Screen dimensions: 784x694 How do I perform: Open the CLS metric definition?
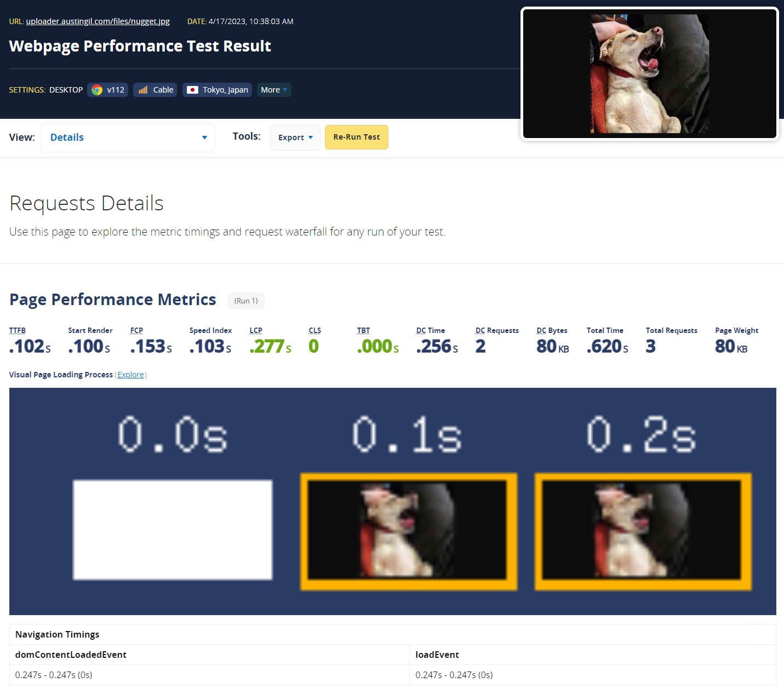coord(314,330)
